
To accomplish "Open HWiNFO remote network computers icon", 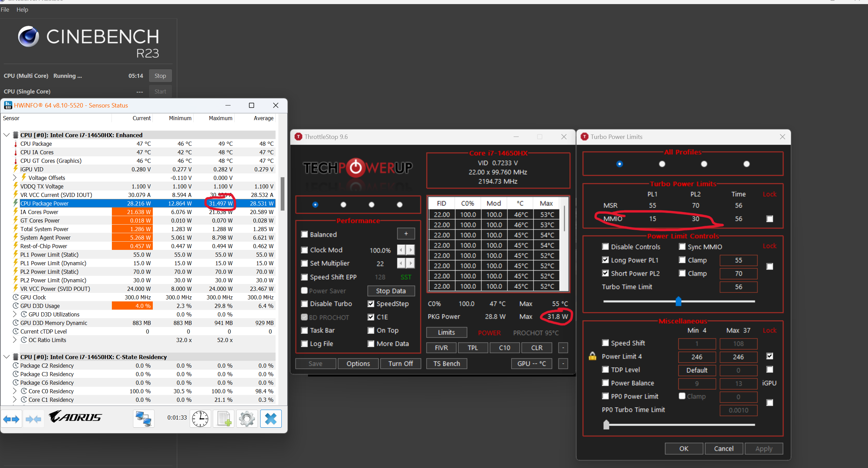I will (x=144, y=419).
